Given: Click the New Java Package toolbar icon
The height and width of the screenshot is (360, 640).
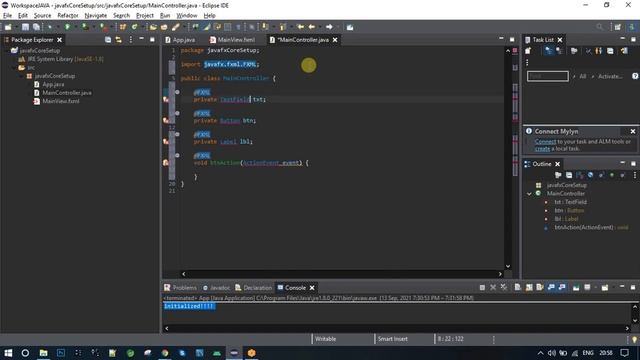Looking at the screenshot, I should 123,27.
